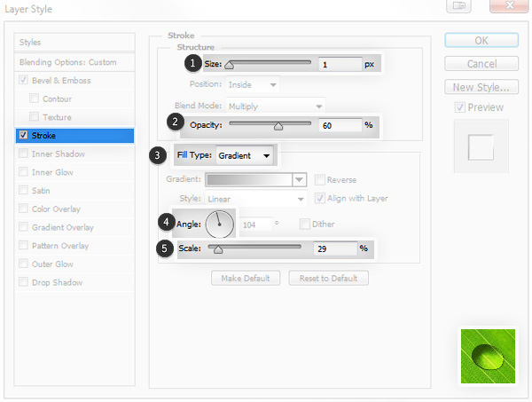Screen dimensions: 532x402
Task: Open the Position dropdown showing Inside
Action: 253,84
